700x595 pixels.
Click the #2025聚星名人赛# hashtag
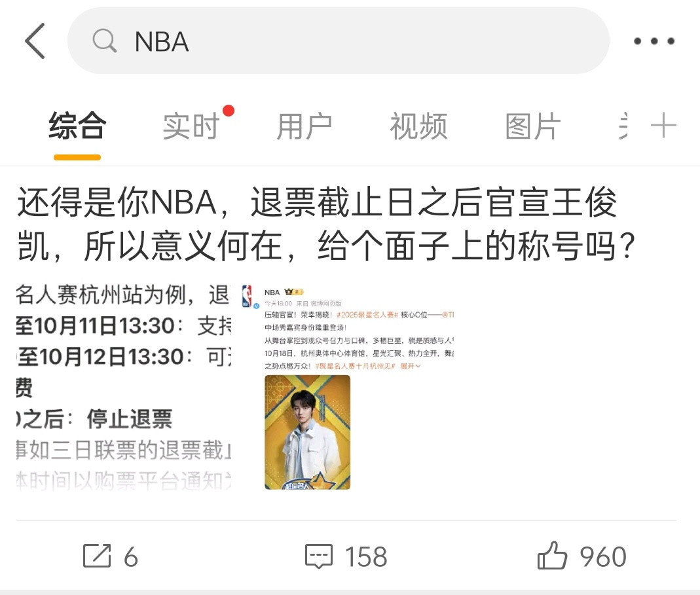367,315
